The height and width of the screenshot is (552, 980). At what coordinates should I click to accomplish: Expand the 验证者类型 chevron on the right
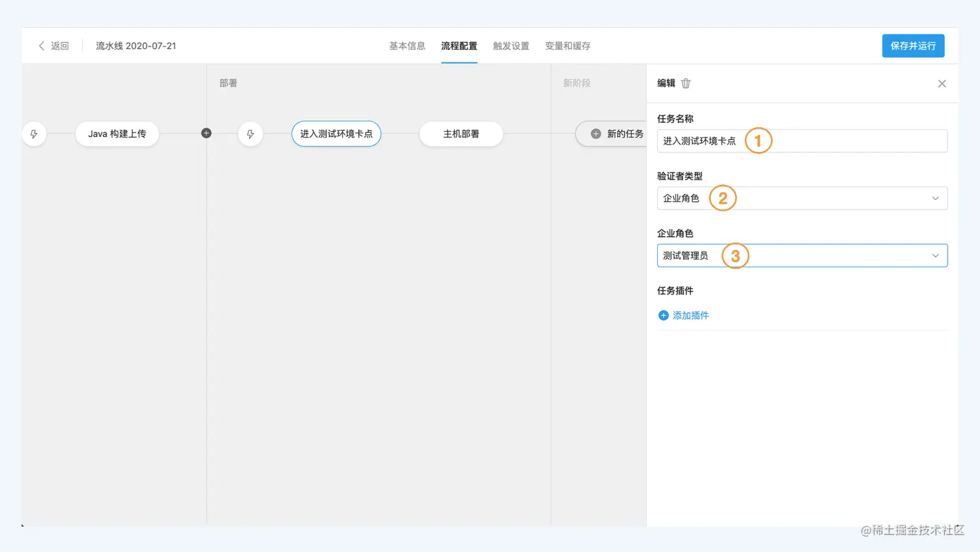pyautogui.click(x=935, y=198)
